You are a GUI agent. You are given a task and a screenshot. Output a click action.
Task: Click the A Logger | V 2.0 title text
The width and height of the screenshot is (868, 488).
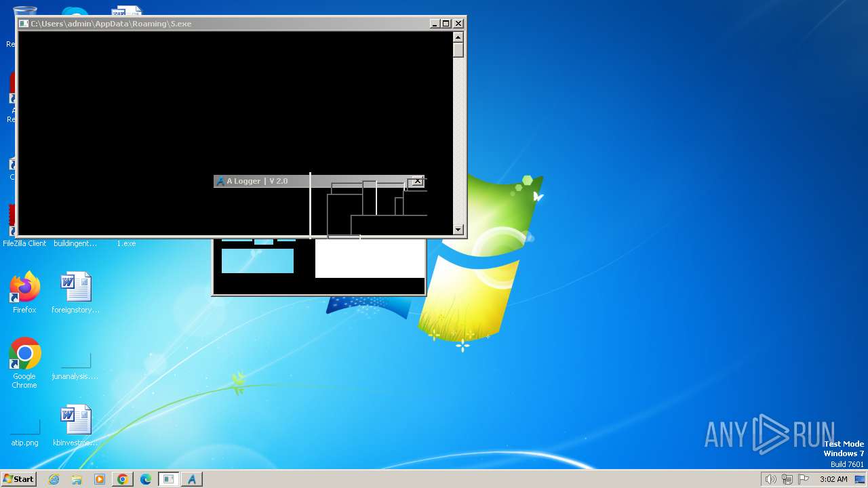coord(257,181)
